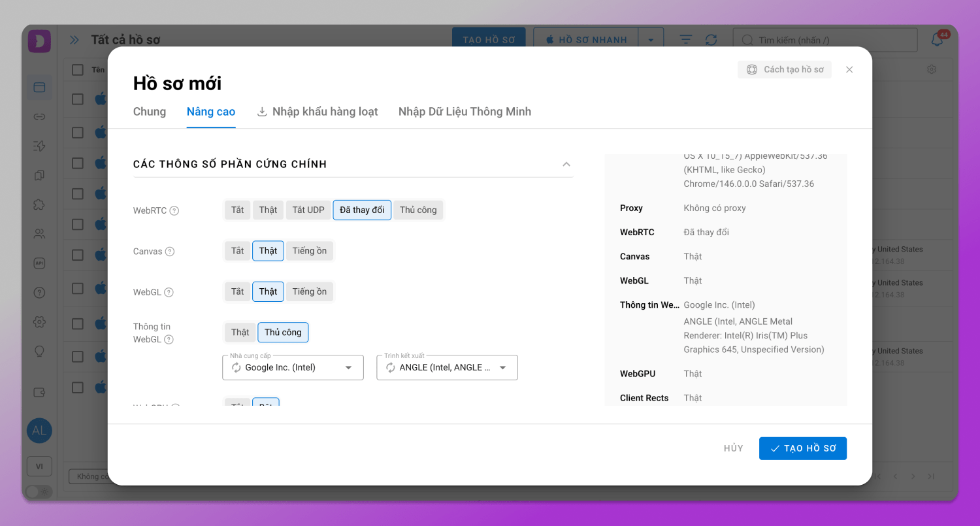The height and width of the screenshot is (526, 980).
Task: Open the Nhập khẩu hàng loạt tab
Action: (318, 112)
